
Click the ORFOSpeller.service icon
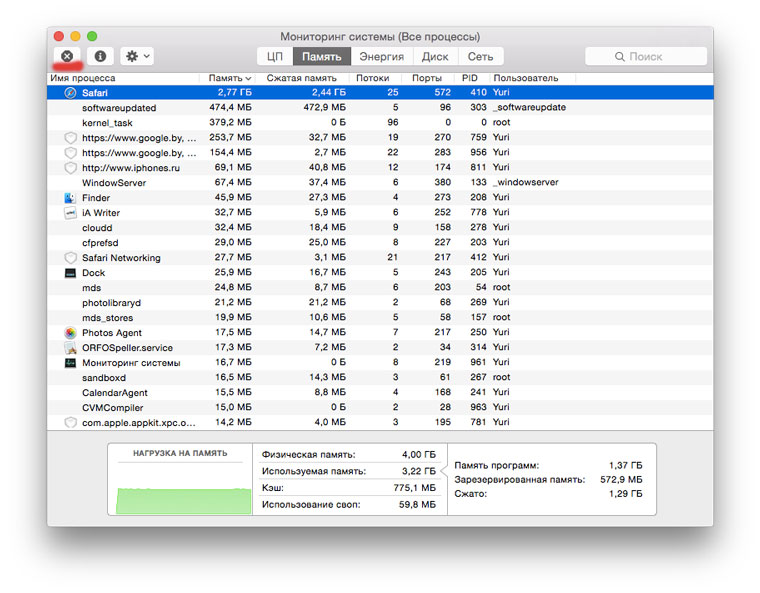click(70, 348)
